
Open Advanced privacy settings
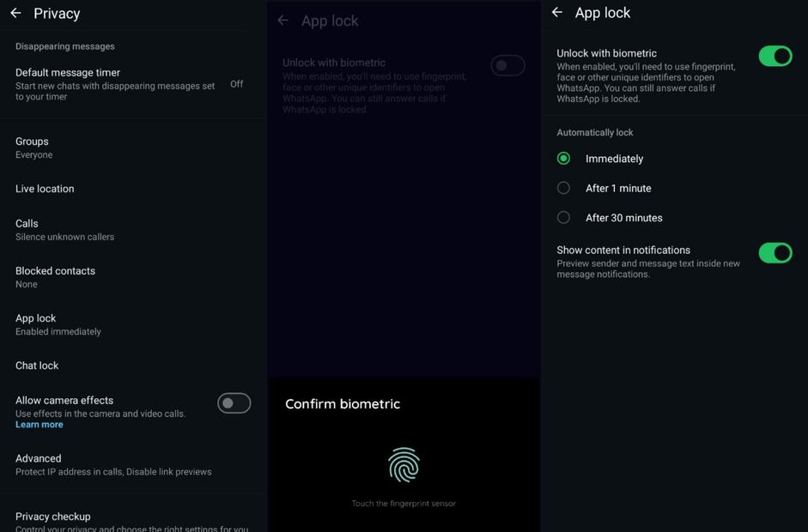point(112,464)
